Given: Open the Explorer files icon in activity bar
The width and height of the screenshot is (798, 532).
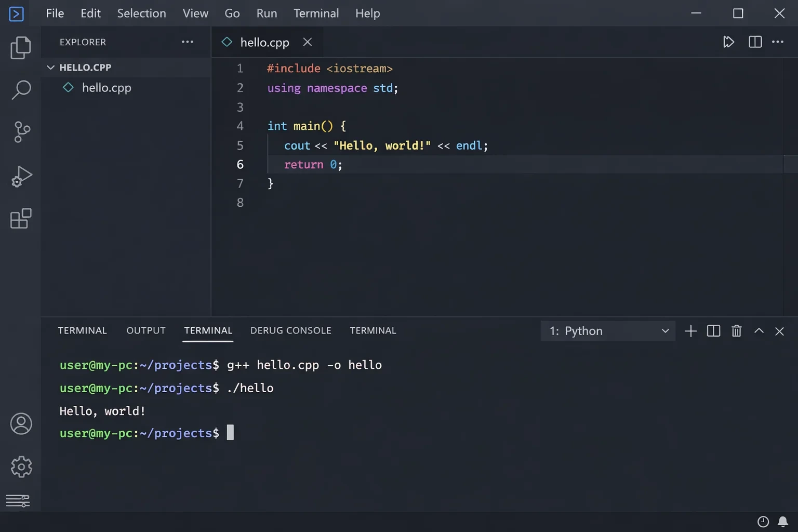Looking at the screenshot, I should click(21, 47).
